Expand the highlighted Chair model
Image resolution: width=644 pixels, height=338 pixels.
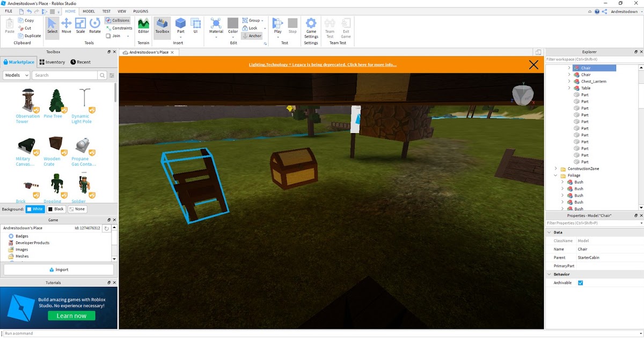coord(569,68)
